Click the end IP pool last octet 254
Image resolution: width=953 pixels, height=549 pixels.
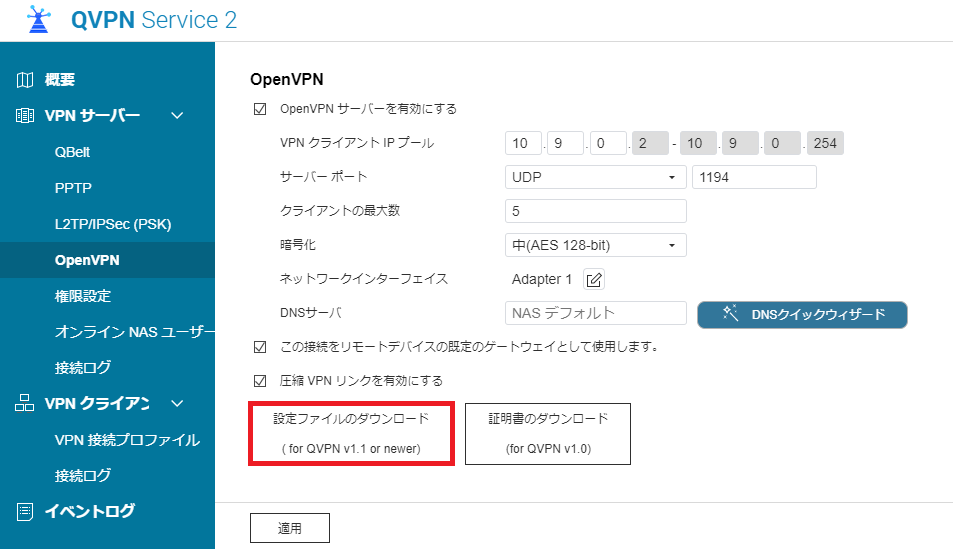pos(825,143)
